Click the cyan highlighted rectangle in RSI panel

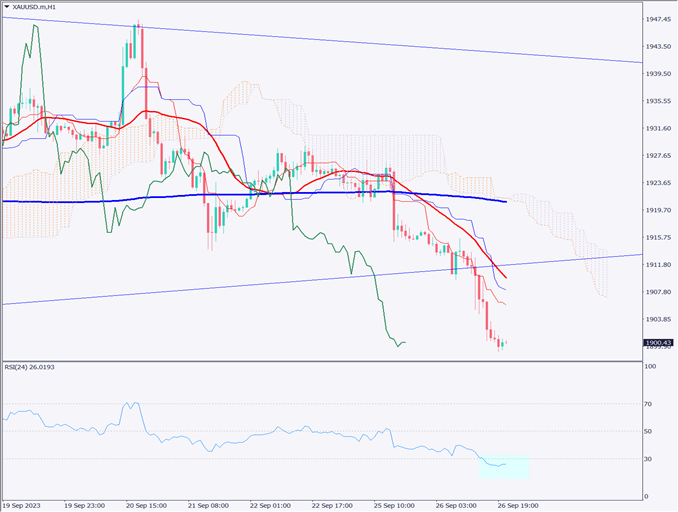pos(504,466)
